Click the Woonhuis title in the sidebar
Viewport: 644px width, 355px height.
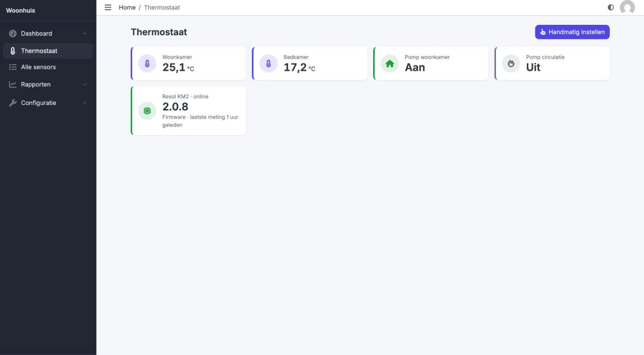click(20, 10)
